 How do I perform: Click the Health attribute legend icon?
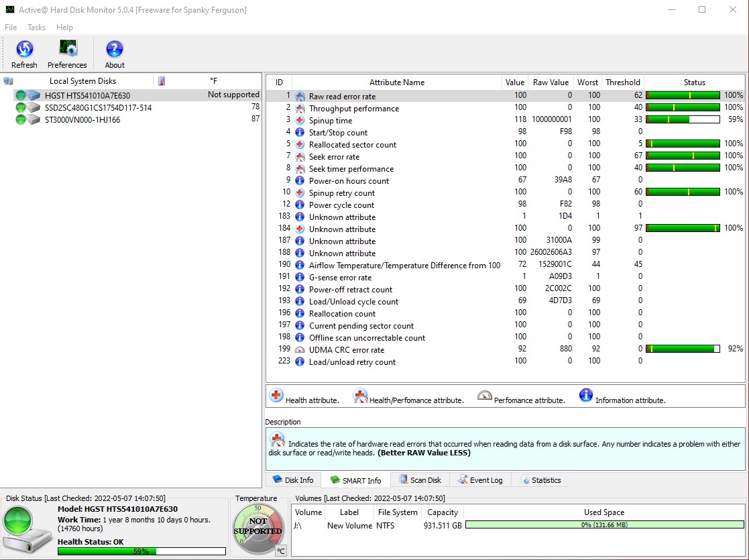(276, 395)
